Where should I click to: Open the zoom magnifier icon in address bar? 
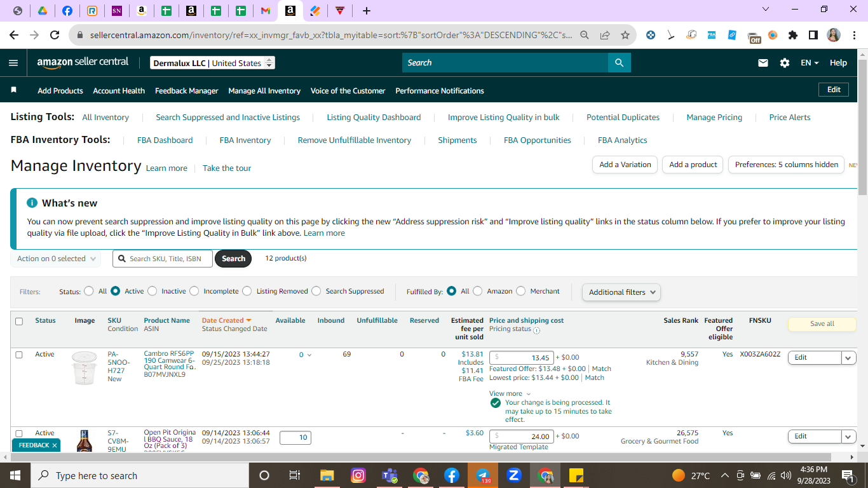[585, 35]
